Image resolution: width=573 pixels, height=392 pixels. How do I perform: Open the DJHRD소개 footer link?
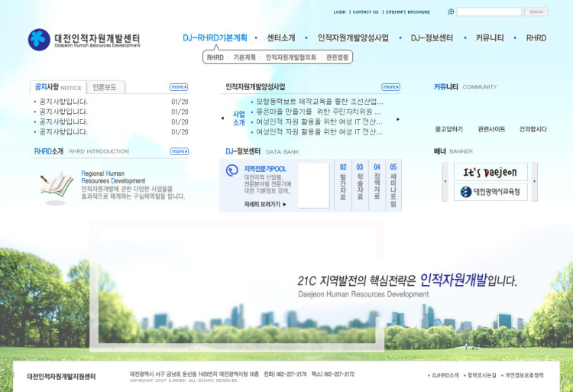click(445, 375)
